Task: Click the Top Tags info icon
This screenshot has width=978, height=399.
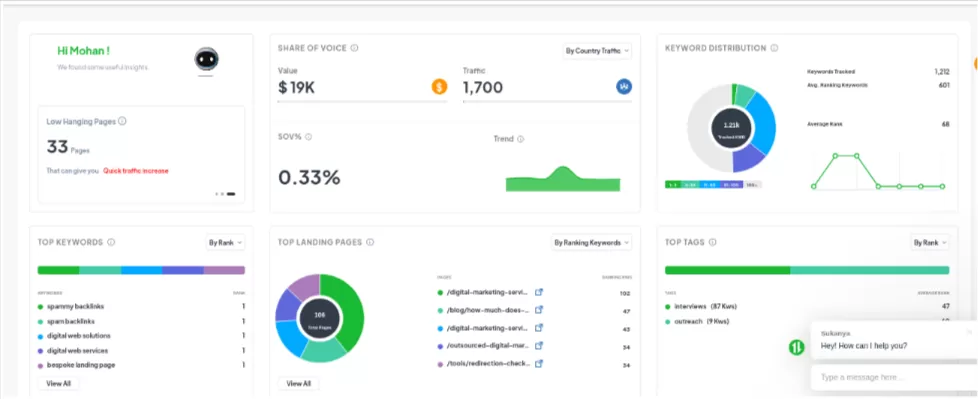Action: (712, 243)
